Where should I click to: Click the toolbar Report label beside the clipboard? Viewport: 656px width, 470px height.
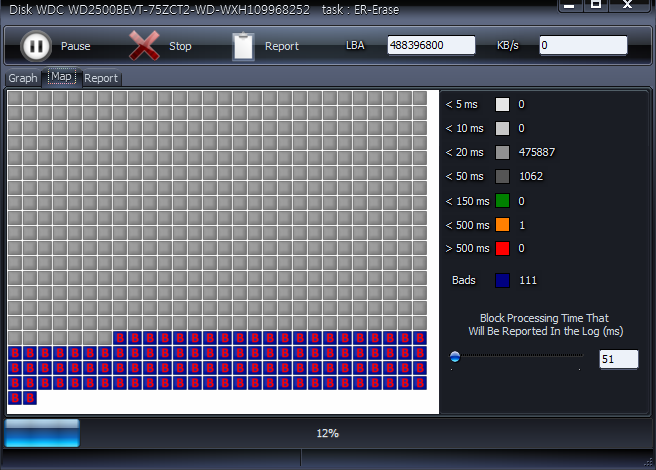click(x=282, y=46)
